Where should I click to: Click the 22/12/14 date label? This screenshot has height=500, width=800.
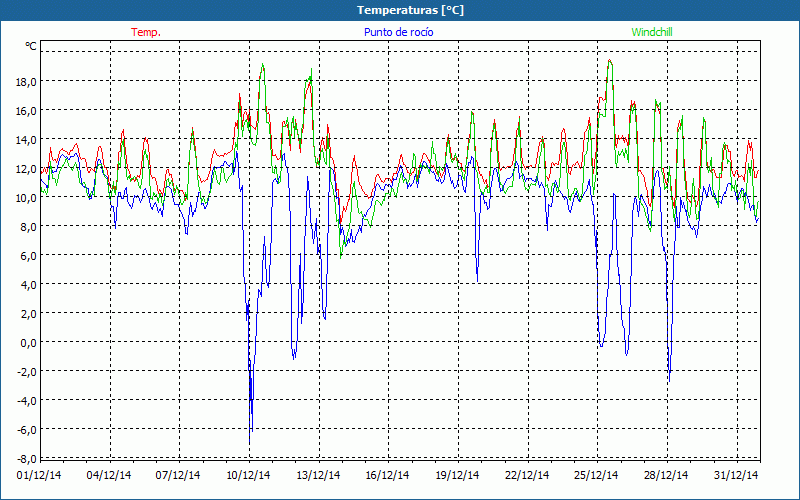pos(528,475)
